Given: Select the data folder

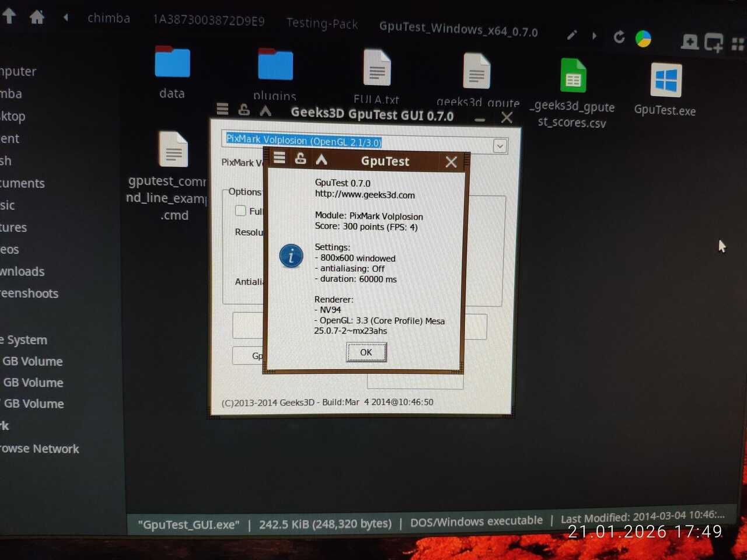Looking at the screenshot, I should (x=172, y=72).
